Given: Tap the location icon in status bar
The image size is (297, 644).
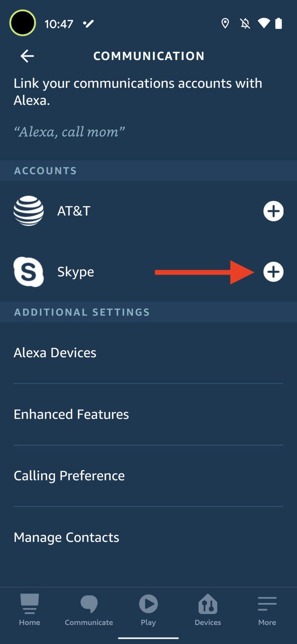Looking at the screenshot, I should [x=225, y=24].
